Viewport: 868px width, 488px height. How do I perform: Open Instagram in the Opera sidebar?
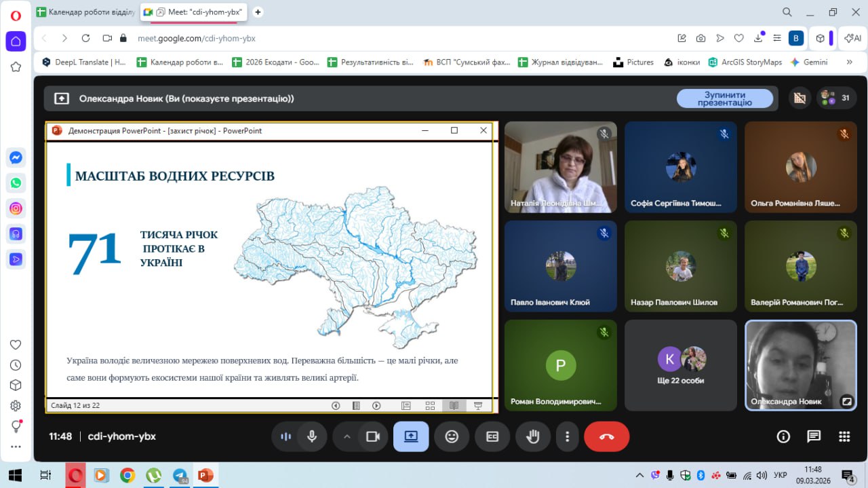16,208
